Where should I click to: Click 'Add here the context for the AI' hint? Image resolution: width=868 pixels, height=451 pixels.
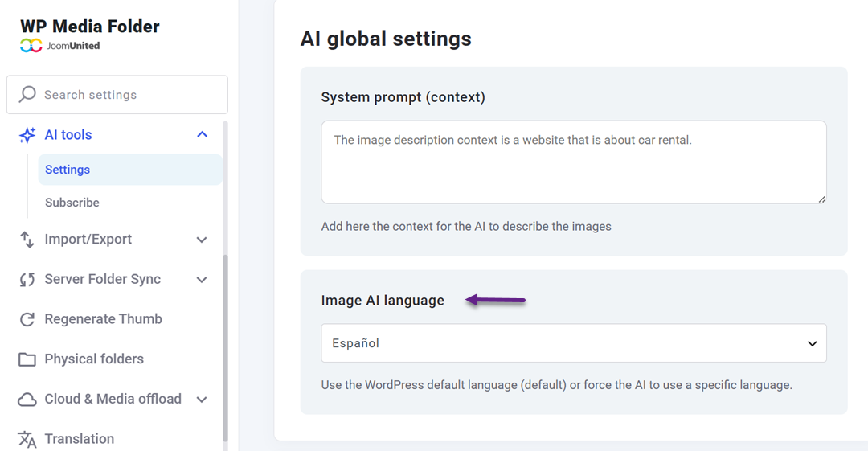pyautogui.click(x=466, y=226)
